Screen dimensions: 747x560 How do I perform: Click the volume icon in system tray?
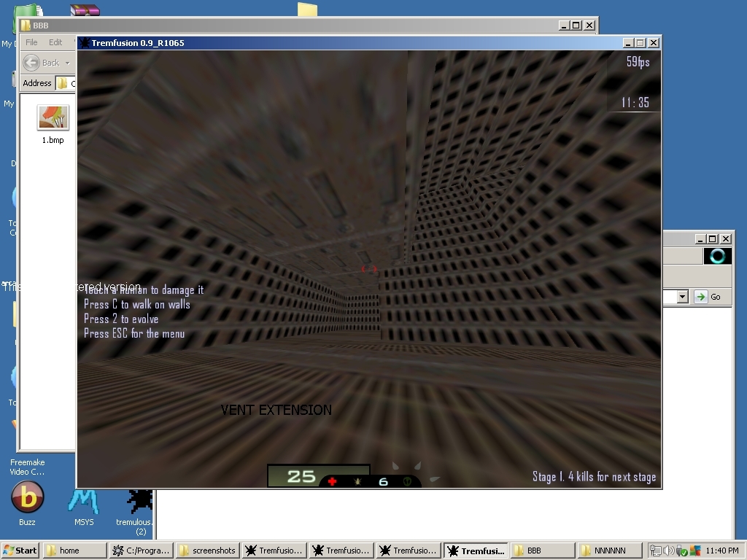pyautogui.click(x=668, y=551)
